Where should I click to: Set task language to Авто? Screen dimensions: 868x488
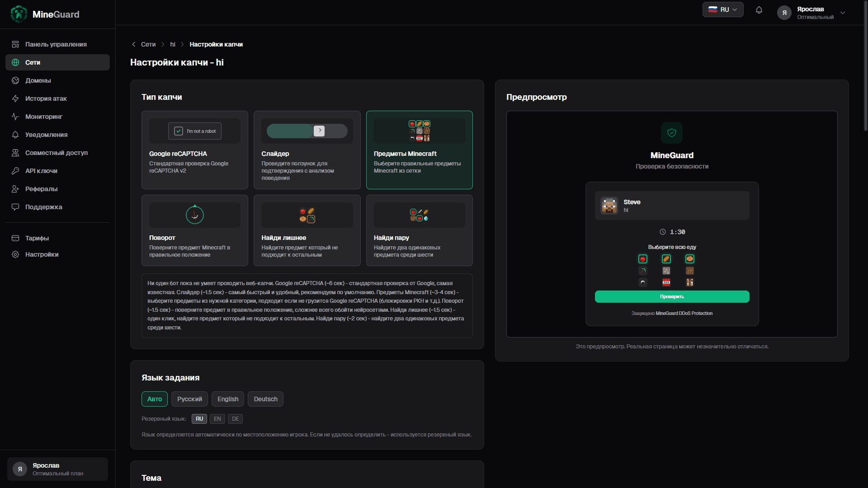155,399
